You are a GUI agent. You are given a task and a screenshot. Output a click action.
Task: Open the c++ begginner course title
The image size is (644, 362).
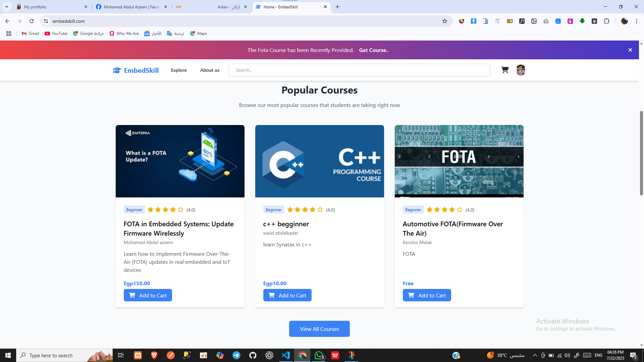pyautogui.click(x=286, y=224)
